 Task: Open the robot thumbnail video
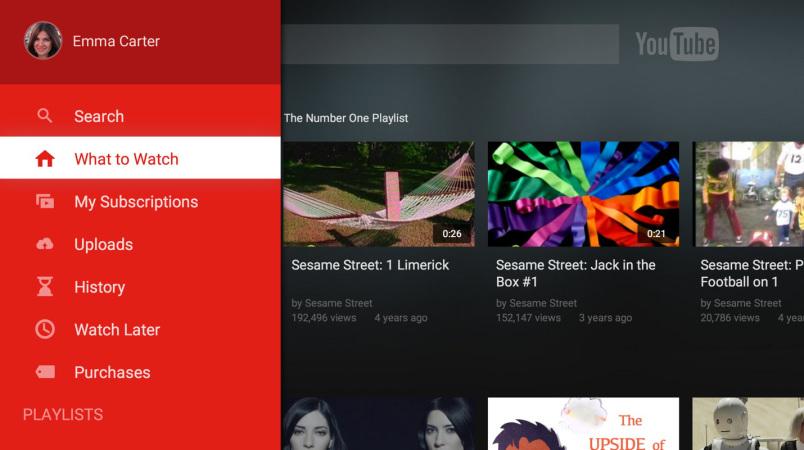[x=748, y=423]
